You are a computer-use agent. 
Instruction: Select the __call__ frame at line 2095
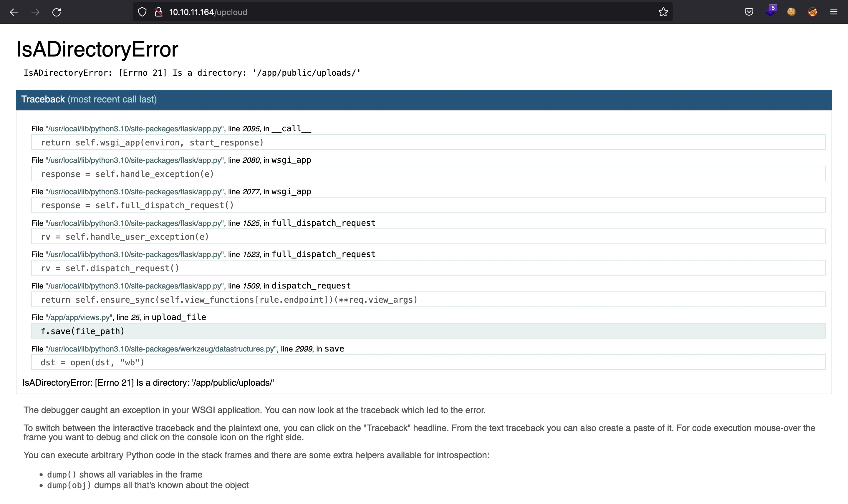point(171,129)
